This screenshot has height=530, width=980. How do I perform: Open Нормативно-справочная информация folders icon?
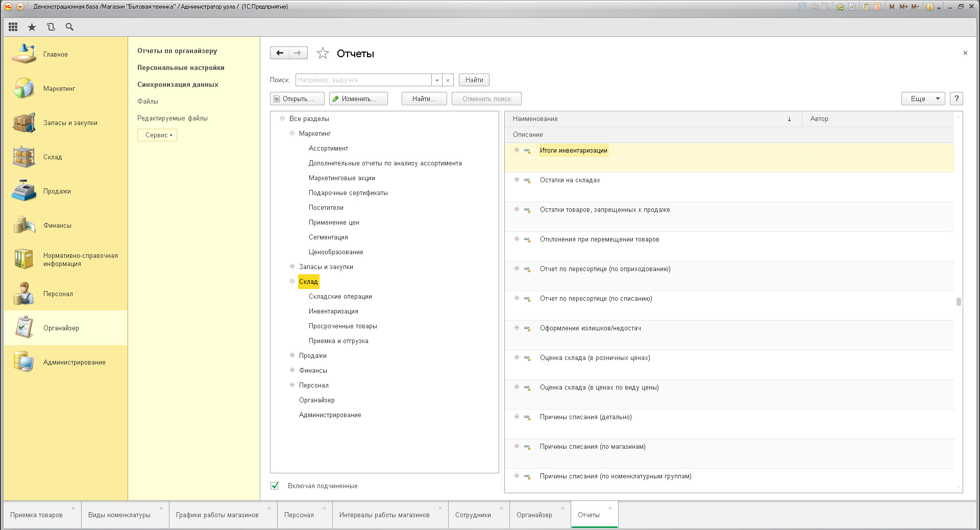[24, 259]
